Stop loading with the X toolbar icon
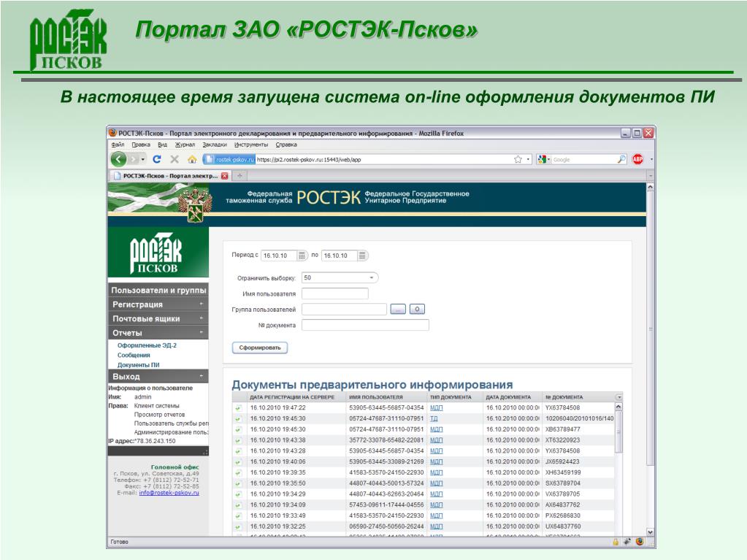The image size is (747, 560). tap(175, 159)
